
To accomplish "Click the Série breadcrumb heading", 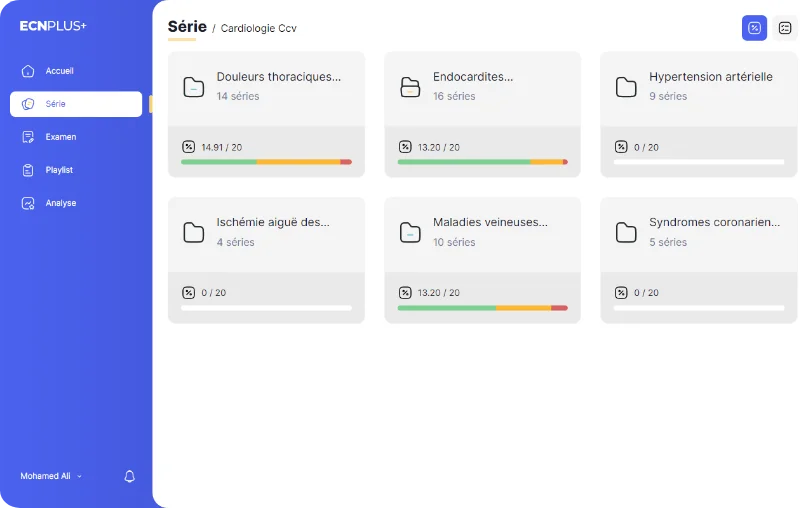I will [187, 27].
